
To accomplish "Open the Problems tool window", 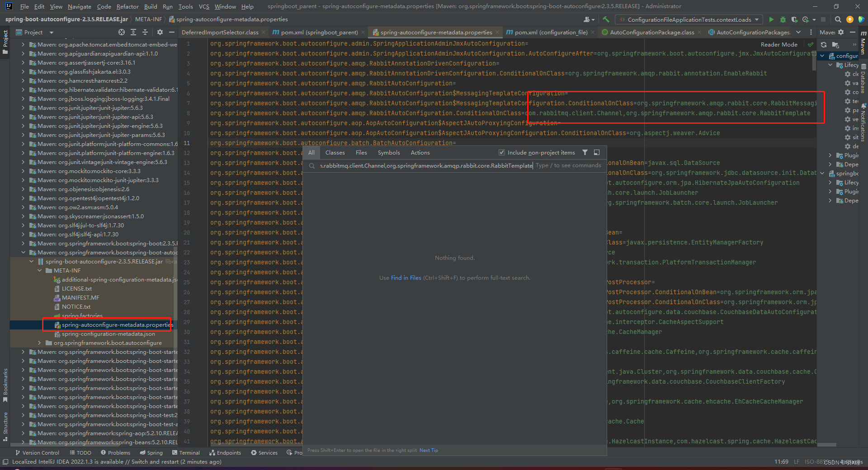I will pos(115,452).
